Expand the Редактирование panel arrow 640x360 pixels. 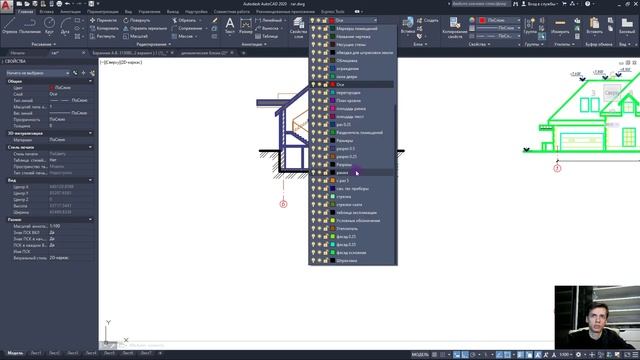(x=169, y=44)
